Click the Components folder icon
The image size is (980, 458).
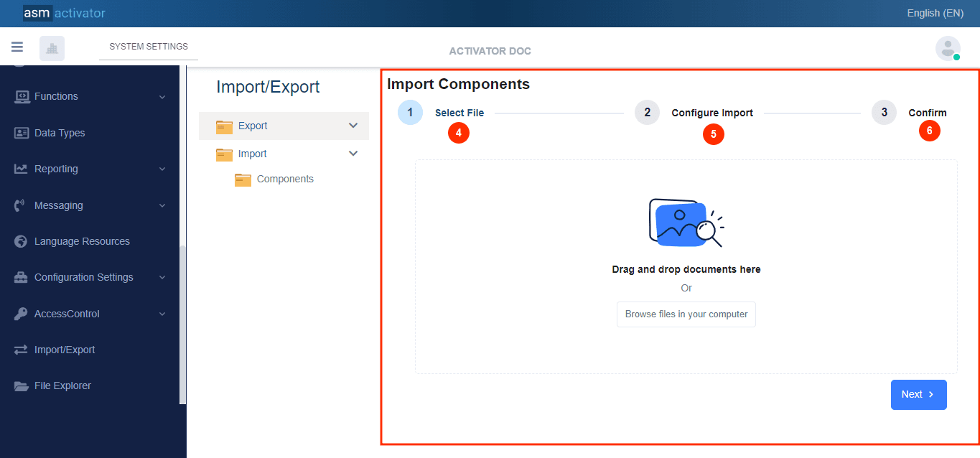point(243,179)
